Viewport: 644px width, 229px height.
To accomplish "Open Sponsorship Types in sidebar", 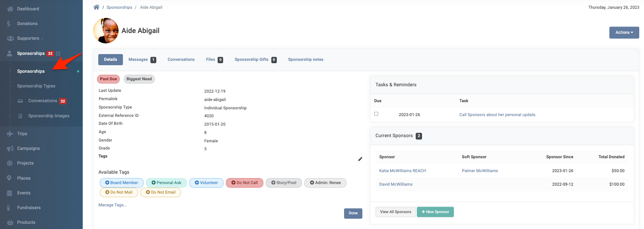I will tap(36, 86).
